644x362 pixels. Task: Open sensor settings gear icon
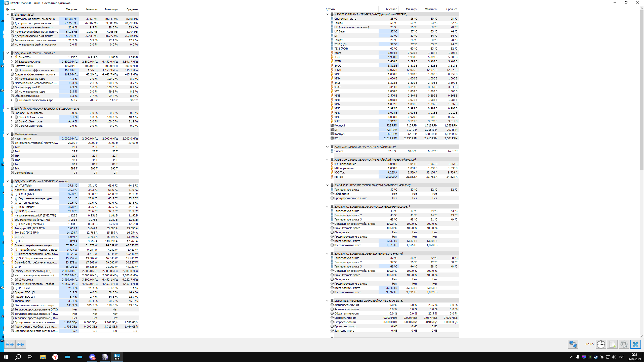pyautogui.click(x=624, y=344)
